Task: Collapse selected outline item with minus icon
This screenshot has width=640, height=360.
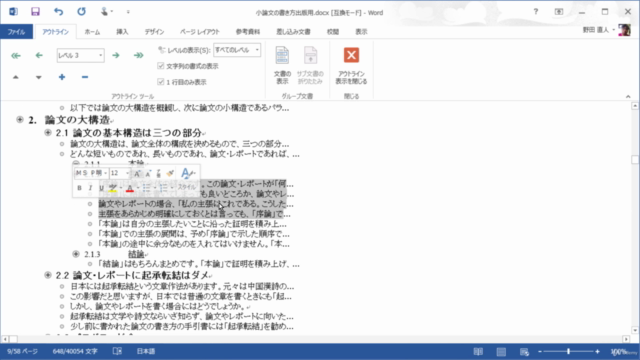Action: click(84, 77)
